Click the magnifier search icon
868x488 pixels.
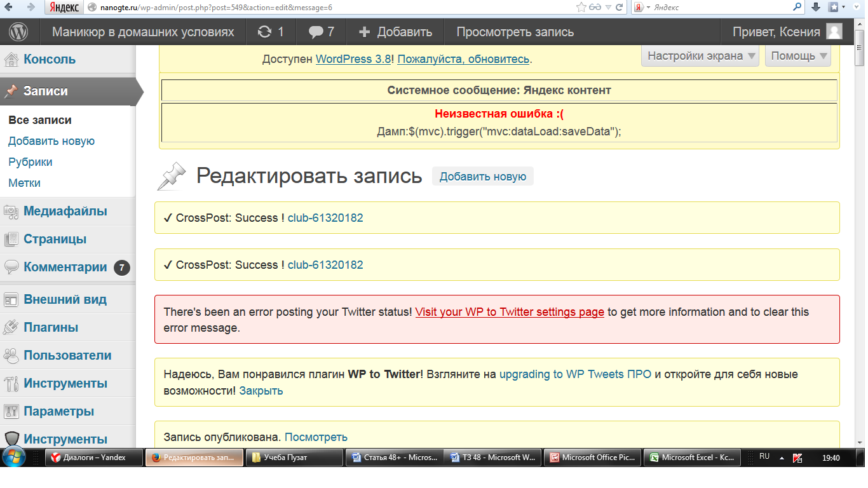point(797,8)
